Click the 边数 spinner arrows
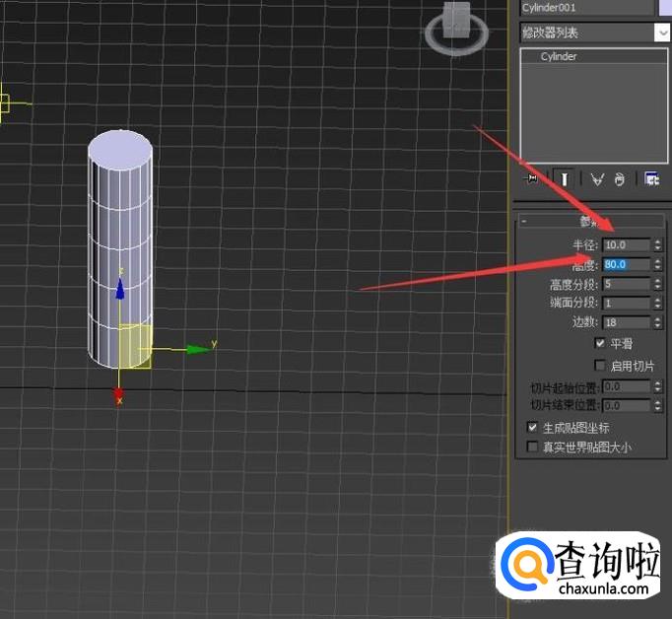Viewport: 672px width, 619px height. coord(657,322)
